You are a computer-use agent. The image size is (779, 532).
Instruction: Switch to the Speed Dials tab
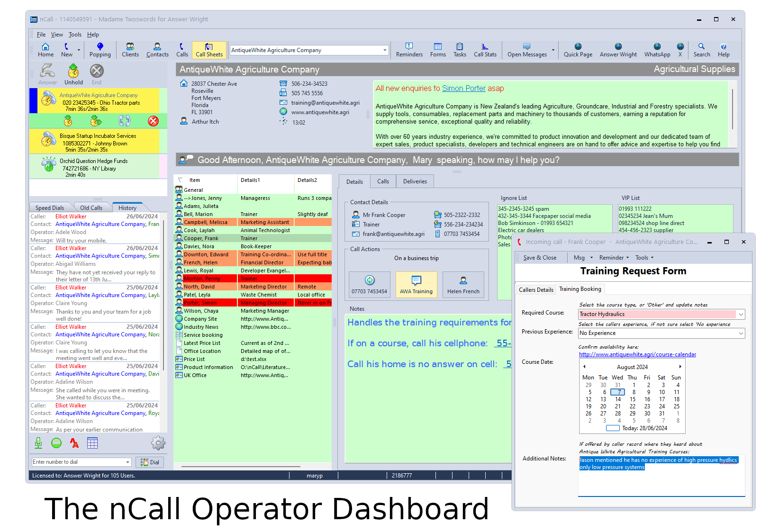(49, 208)
